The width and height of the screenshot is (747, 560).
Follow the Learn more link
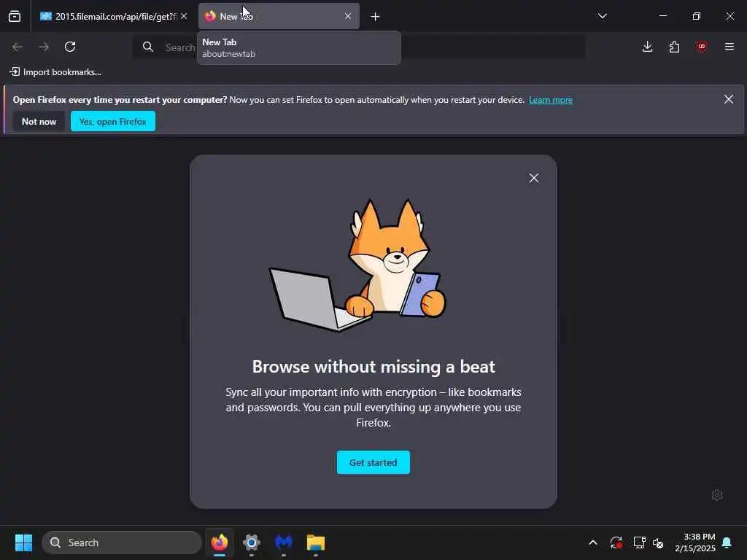click(x=551, y=100)
